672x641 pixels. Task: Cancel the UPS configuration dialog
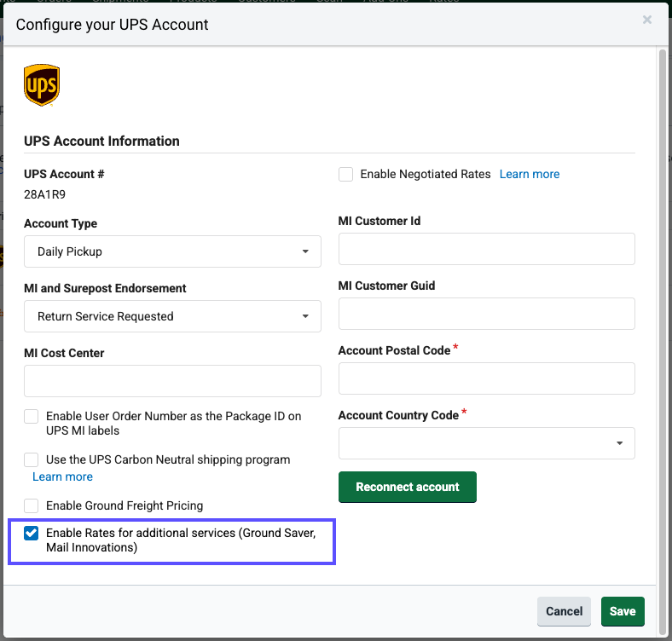(564, 611)
